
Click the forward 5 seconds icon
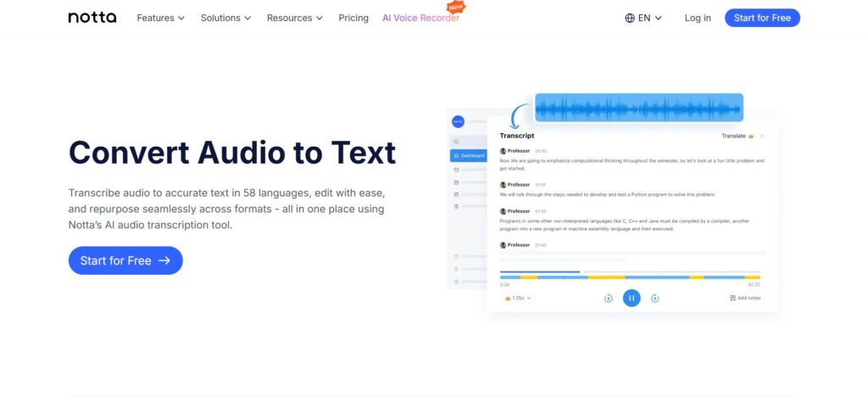click(655, 299)
